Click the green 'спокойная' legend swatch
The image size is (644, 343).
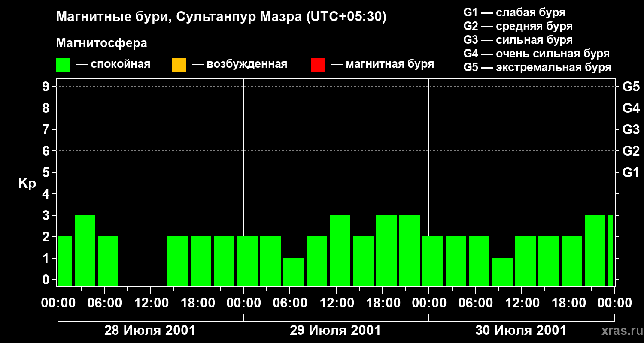pos(63,65)
